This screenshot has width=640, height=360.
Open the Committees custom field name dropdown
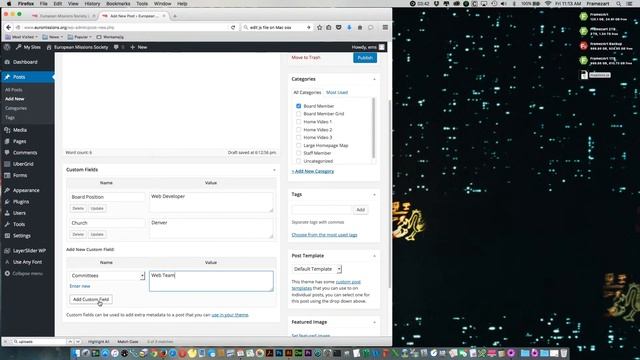coord(107,276)
